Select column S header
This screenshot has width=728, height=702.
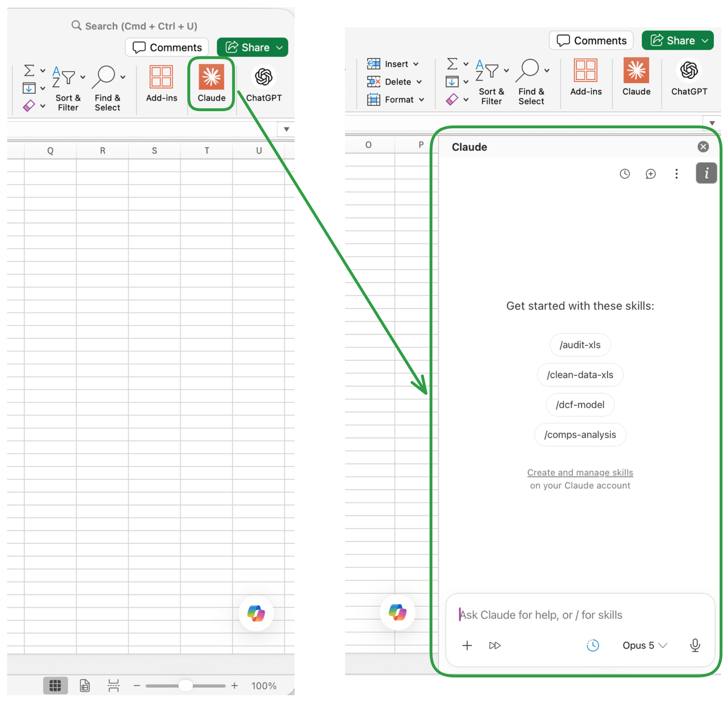pos(155,150)
